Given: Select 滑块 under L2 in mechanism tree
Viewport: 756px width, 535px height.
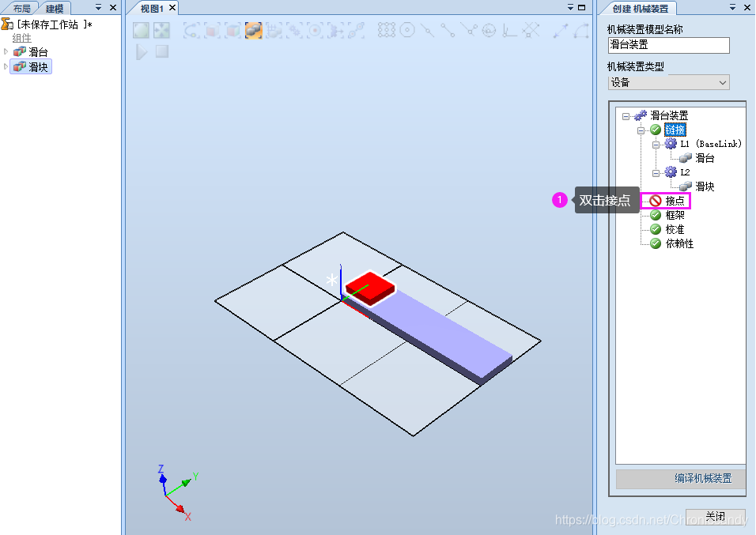Looking at the screenshot, I should tap(705, 186).
